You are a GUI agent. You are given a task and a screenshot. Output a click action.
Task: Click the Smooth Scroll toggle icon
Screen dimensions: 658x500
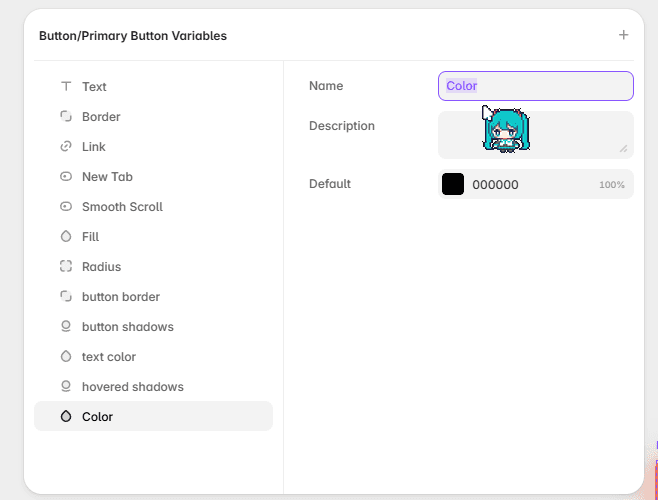tap(66, 207)
